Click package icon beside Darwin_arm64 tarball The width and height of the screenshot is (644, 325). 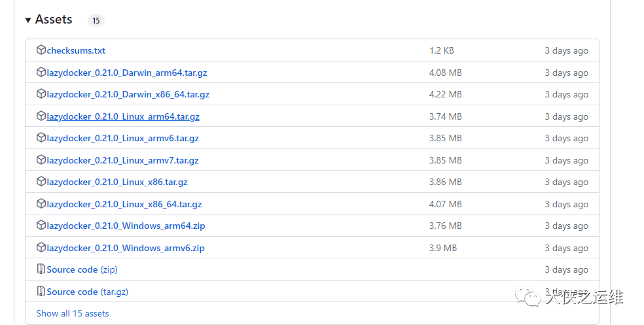click(41, 72)
